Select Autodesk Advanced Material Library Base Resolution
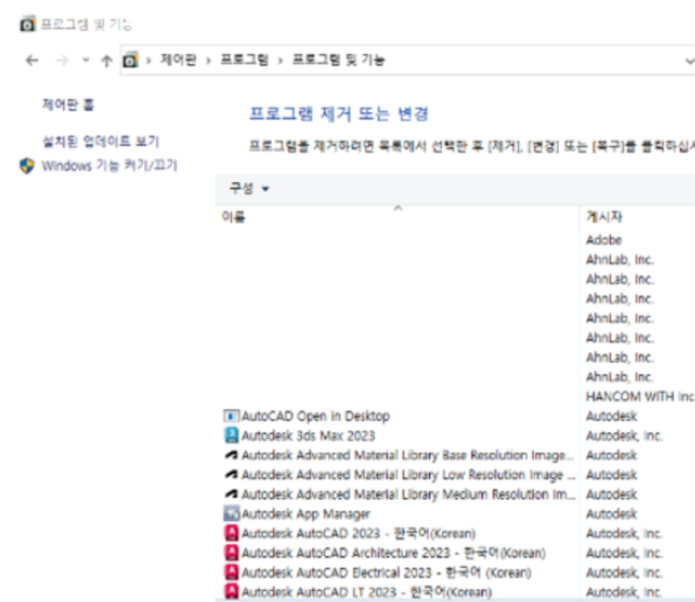The height and width of the screenshot is (602, 695). pos(408,455)
